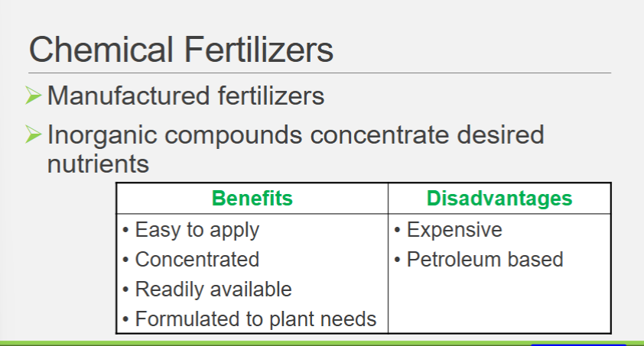Click the Petroleum based item
Viewport: 644px width, 346px height.
point(484,260)
